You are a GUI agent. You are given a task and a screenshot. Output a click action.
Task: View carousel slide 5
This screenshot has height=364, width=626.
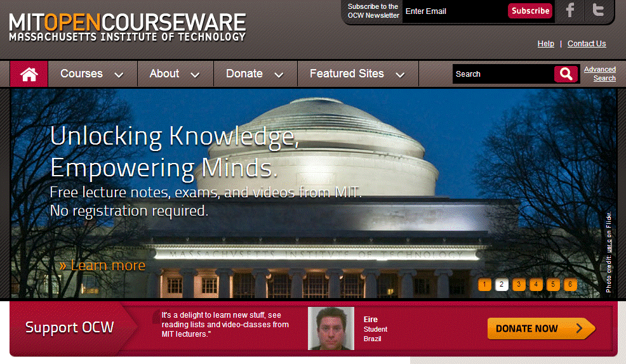coord(553,285)
